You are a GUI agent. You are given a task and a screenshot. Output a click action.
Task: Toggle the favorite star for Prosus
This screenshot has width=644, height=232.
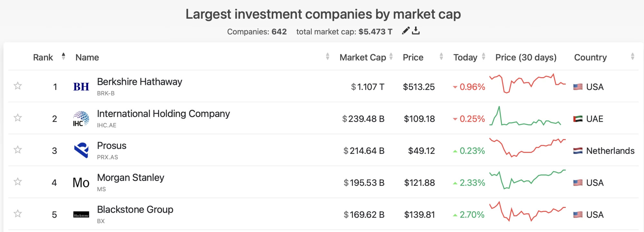click(18, 150)
